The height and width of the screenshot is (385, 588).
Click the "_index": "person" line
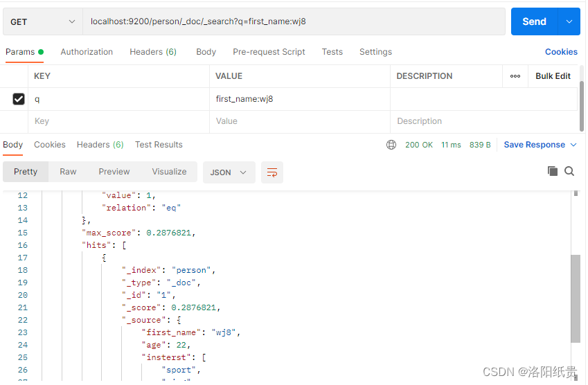click(168, 270)
